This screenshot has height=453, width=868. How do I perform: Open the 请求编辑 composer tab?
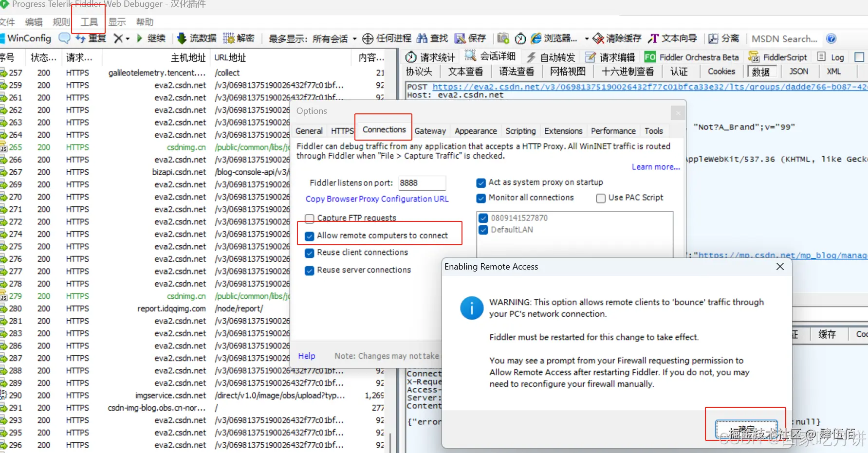[x=610, y=57]
